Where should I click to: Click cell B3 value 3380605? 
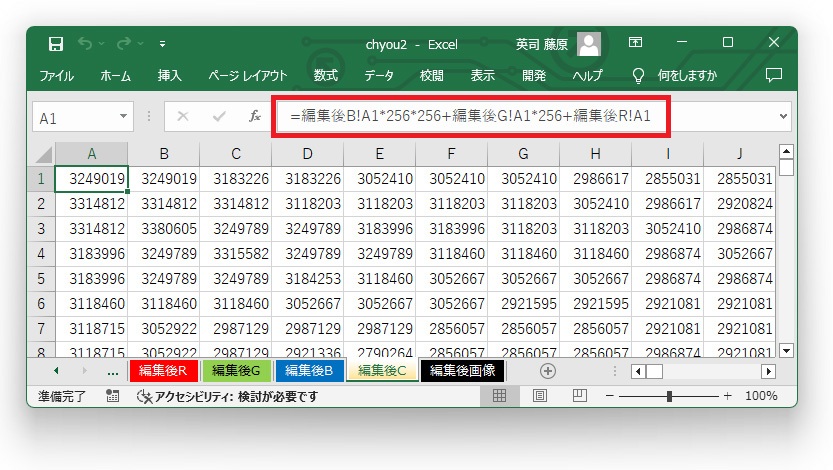[x=164, y=229]
